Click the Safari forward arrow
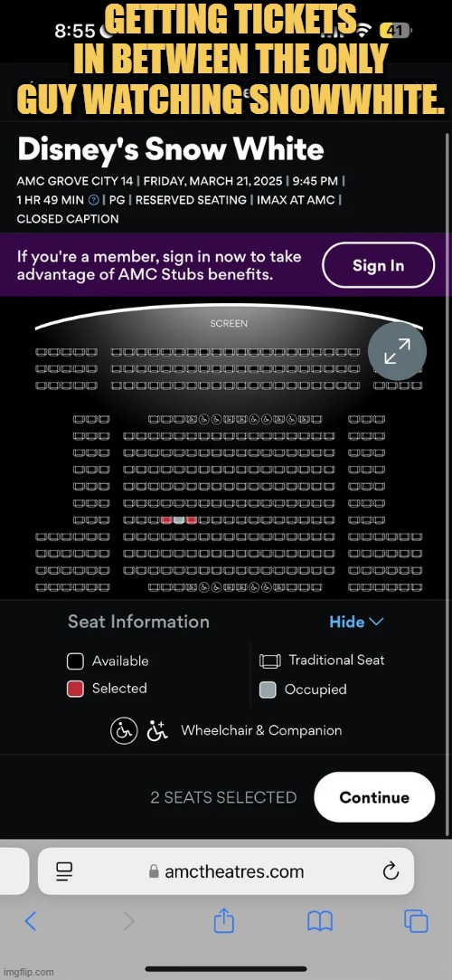The width and height of the screenshot is (452, 980). pyautogui.click(x=128, y=920)
